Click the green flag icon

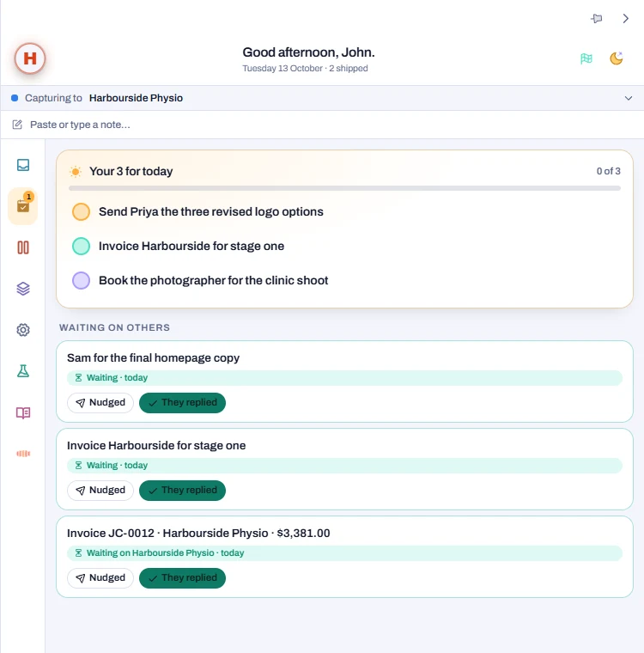coord(586,58)
